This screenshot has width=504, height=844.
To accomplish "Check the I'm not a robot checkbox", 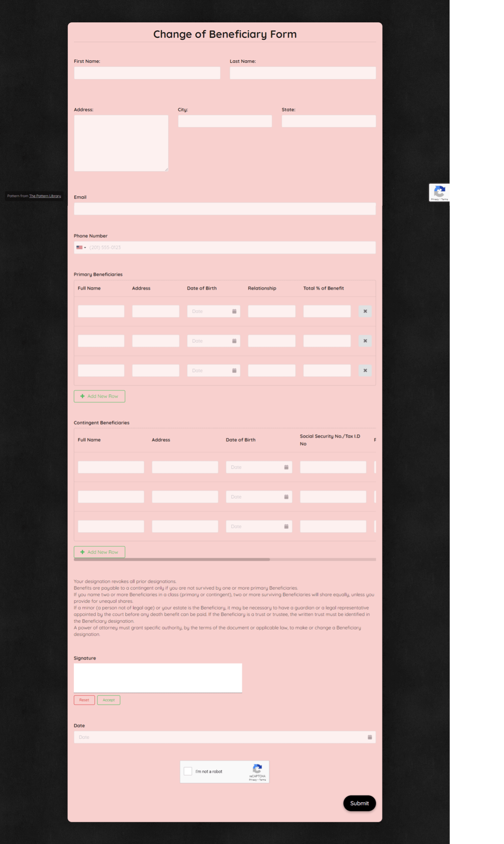I will coord(188,771).
